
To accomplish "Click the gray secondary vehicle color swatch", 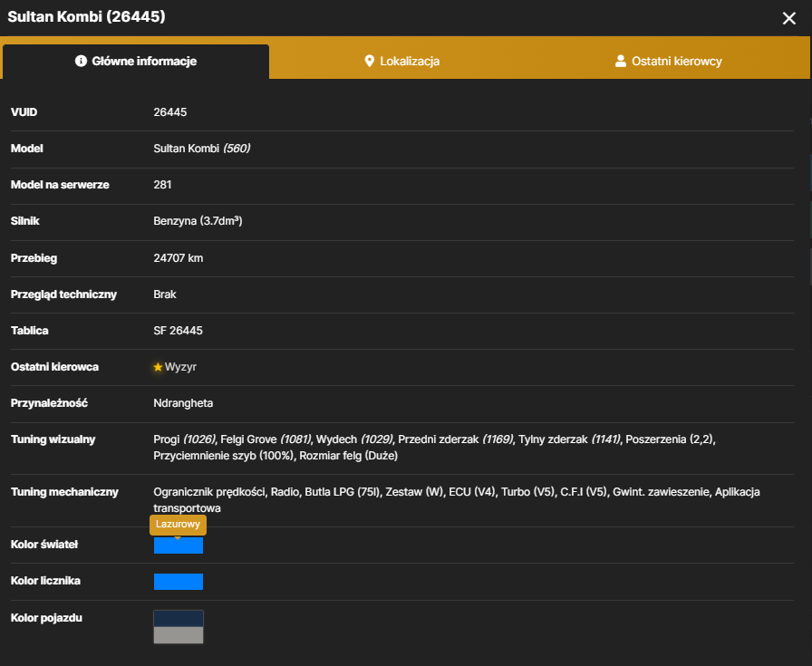I will [179, 635].
